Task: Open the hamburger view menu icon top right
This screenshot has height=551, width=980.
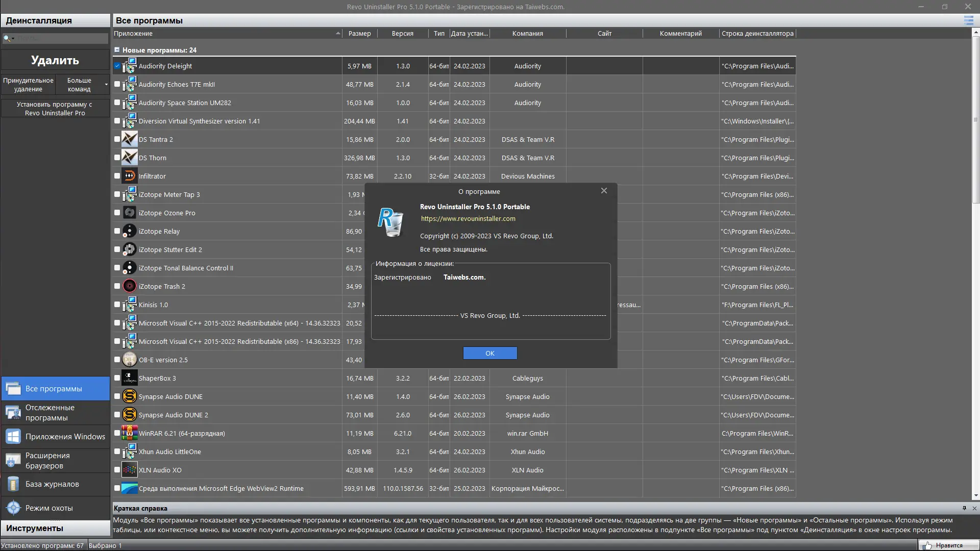Action: [x=968, y=20]
